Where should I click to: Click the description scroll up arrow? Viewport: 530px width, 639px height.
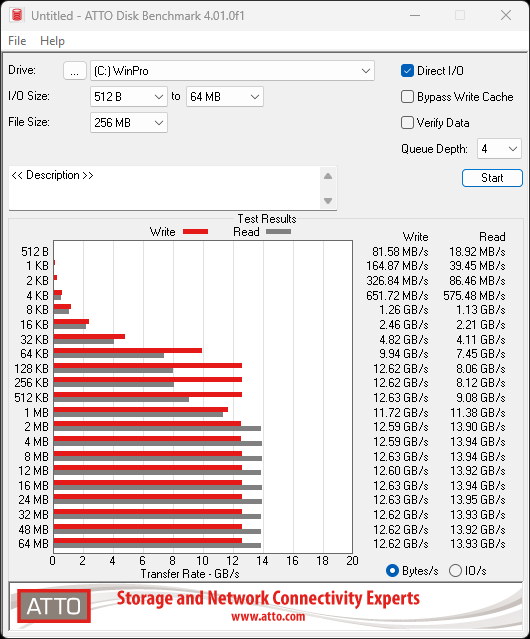328,176
